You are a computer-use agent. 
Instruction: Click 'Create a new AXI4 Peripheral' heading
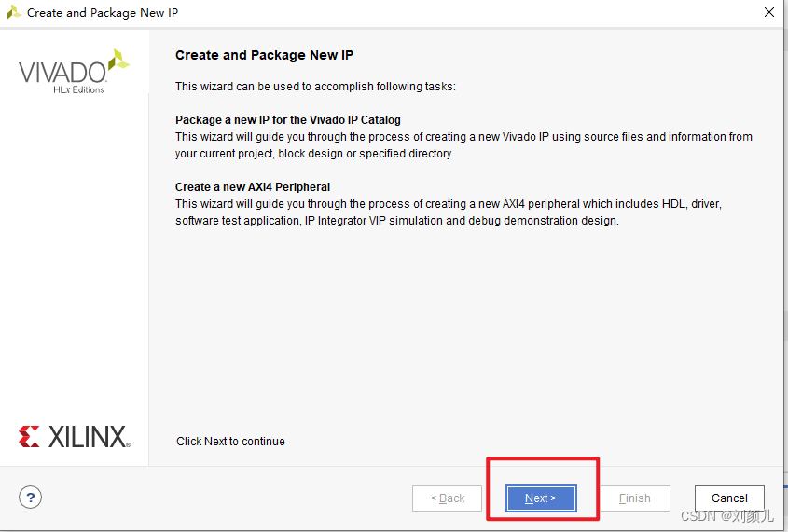[x=253, y=187]
